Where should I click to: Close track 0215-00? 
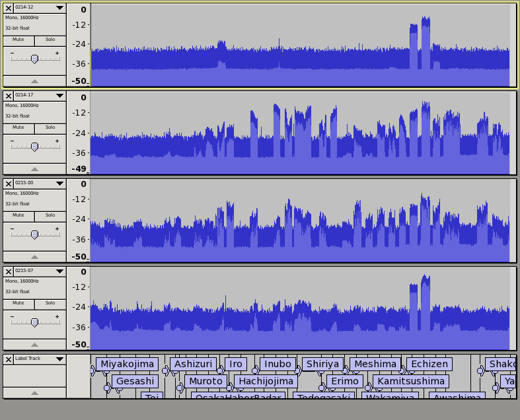[x=9, y=184]
